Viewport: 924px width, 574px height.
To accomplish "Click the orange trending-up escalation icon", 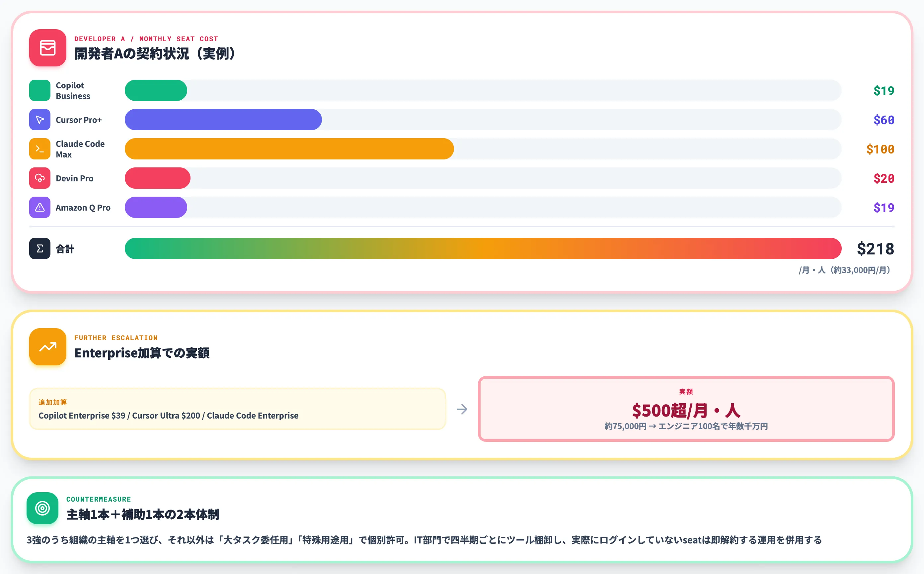I will 48,346.
